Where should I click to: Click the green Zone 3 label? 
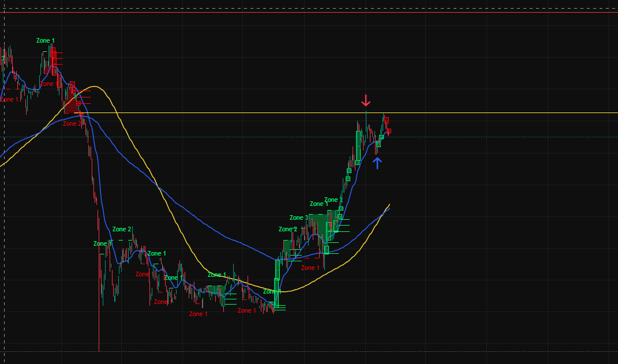299,217
